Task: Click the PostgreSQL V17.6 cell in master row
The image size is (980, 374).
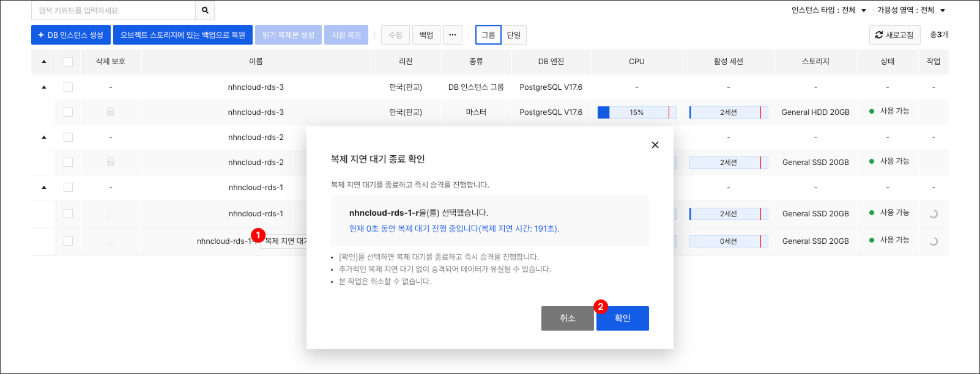Action: 551,112
